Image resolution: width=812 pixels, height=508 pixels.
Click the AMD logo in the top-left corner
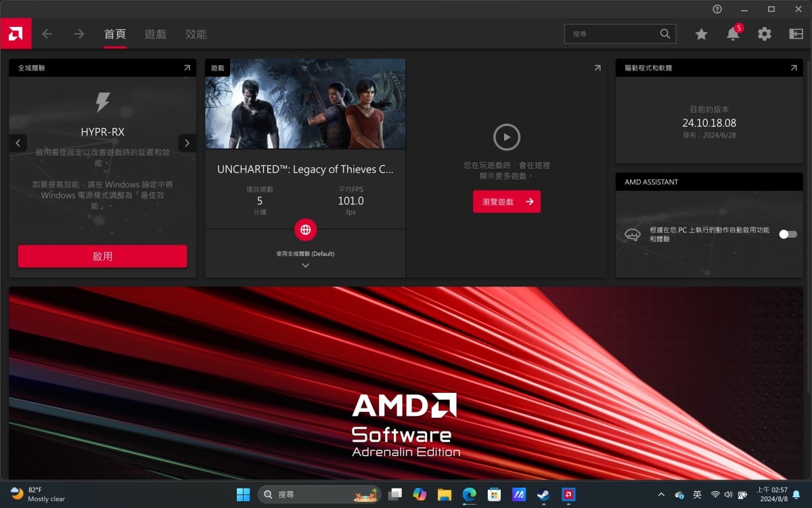click(16, 34)
